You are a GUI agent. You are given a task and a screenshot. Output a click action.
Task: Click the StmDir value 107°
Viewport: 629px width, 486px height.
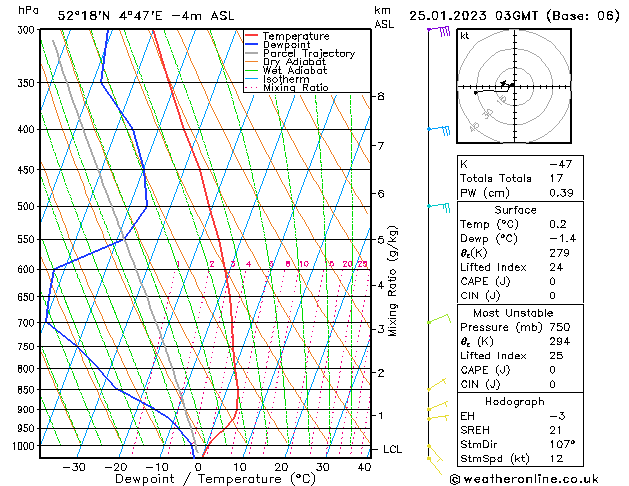(562, 445)
